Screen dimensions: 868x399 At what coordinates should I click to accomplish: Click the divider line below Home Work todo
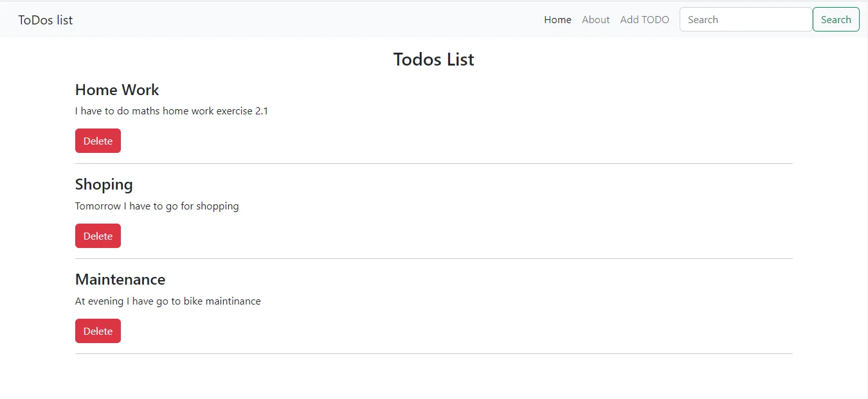(x=434, y=164)
